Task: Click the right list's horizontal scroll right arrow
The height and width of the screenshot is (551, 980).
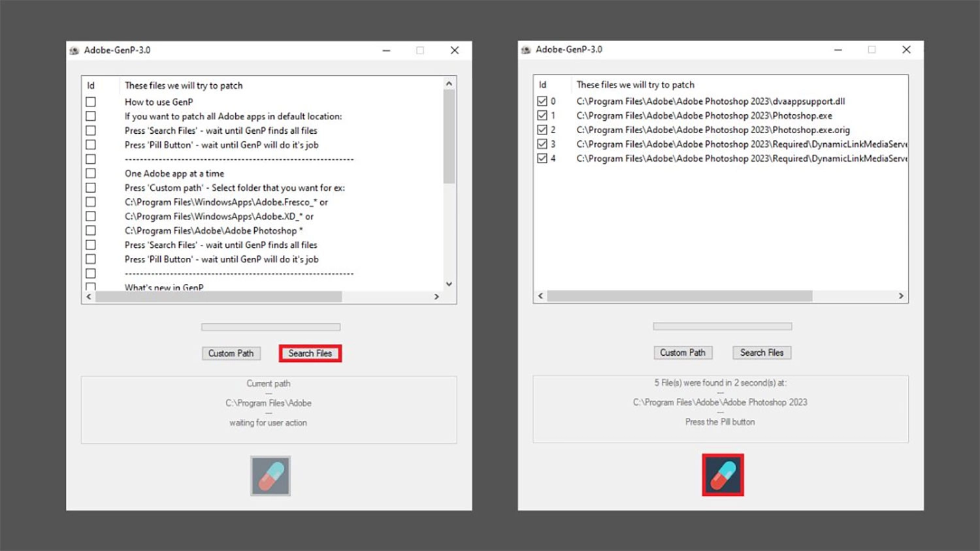Action: (901, 296)
